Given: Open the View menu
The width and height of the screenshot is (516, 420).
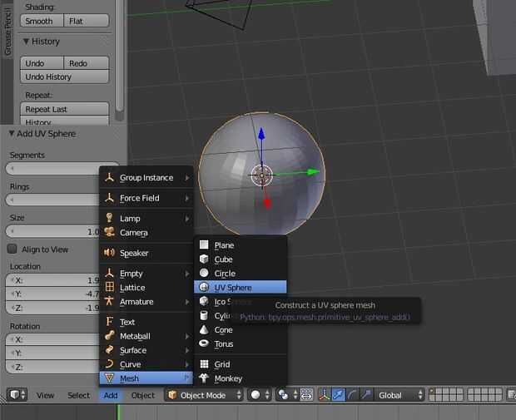Looking at the screenshot, I should (x=45, y=395).
